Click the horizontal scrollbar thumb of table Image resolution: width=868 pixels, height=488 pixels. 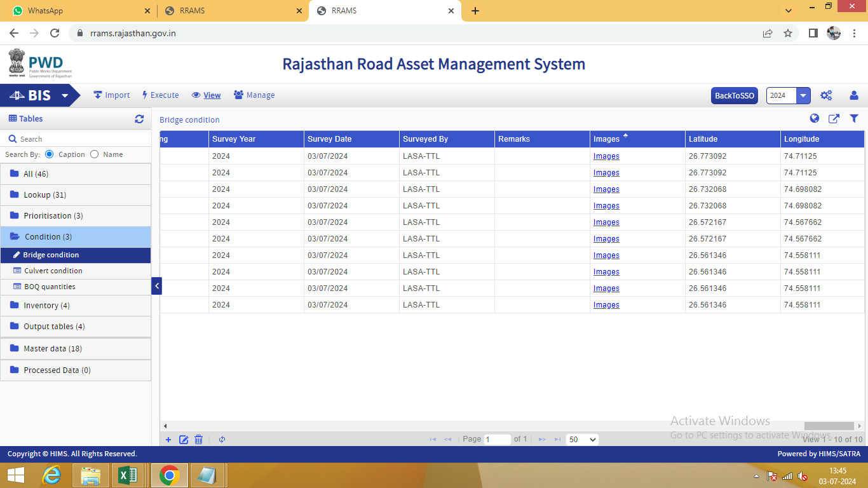pyautogui.click(x=829, y=426)
